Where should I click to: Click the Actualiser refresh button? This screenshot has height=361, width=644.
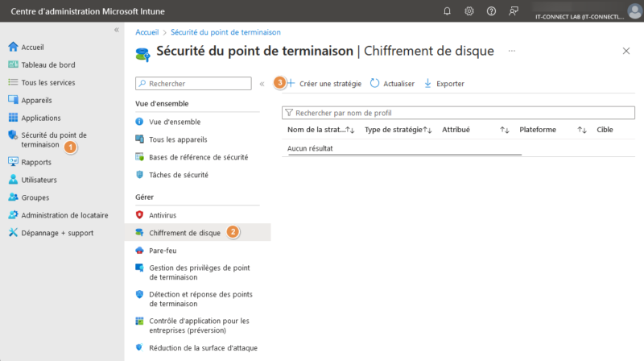[393, 84]
